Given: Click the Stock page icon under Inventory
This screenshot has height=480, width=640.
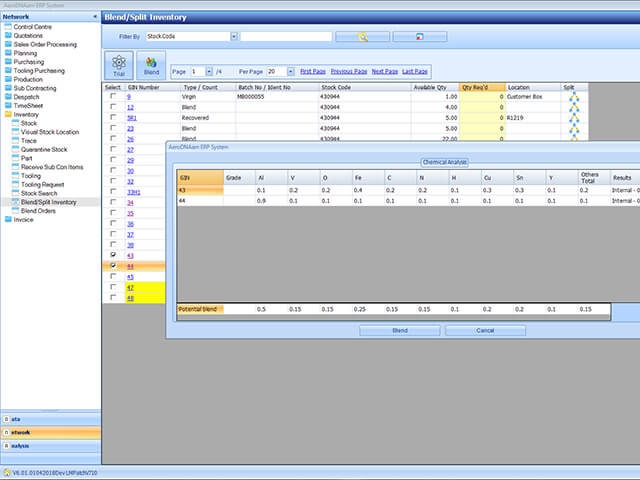Looking at the screenshot, I should point(16,123).
